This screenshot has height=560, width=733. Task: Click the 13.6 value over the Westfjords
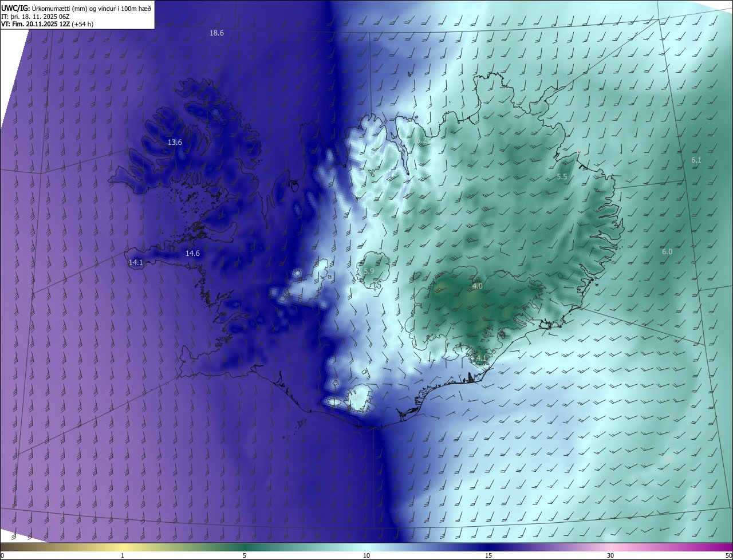(175, 143)
